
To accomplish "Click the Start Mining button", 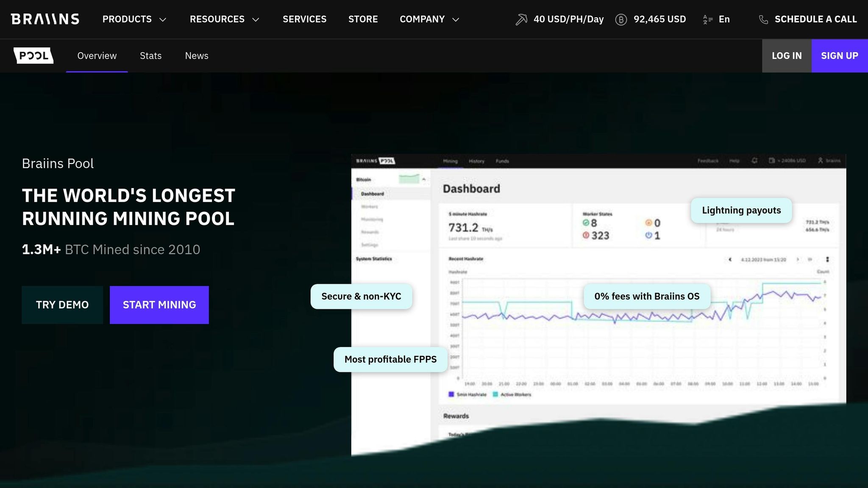I will pos(159,305).
